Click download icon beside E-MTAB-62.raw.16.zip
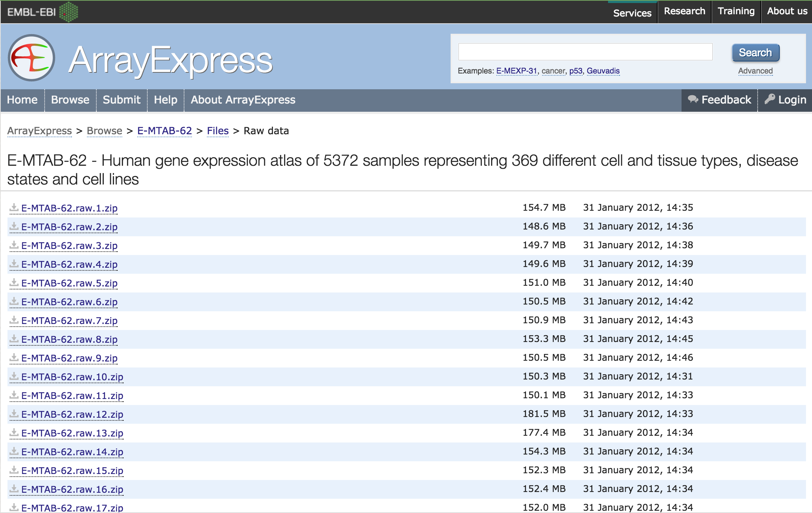This screenshot has height=513, width=812. tap(14, 489)
